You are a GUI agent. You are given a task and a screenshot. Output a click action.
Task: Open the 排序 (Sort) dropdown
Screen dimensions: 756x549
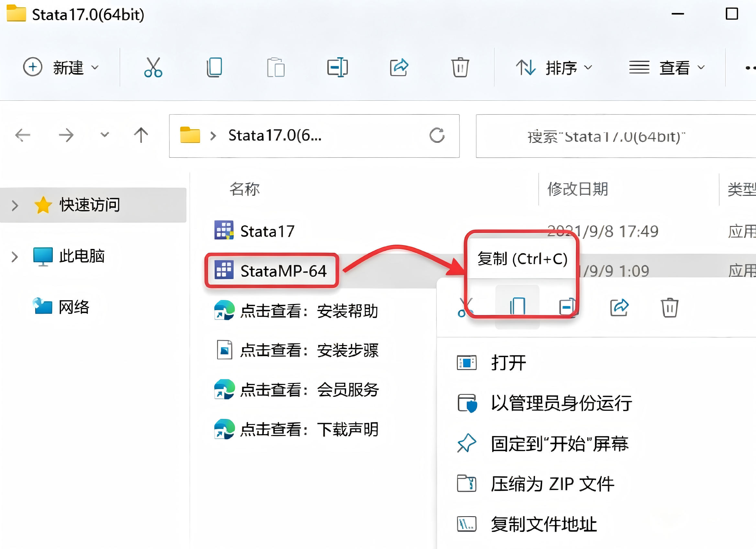pos(554,68)
